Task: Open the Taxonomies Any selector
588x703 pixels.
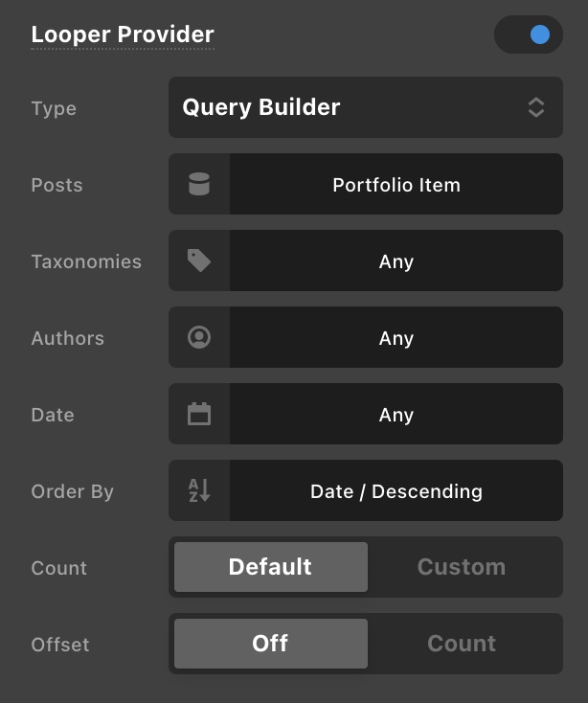Action: [x=396, y=261]
